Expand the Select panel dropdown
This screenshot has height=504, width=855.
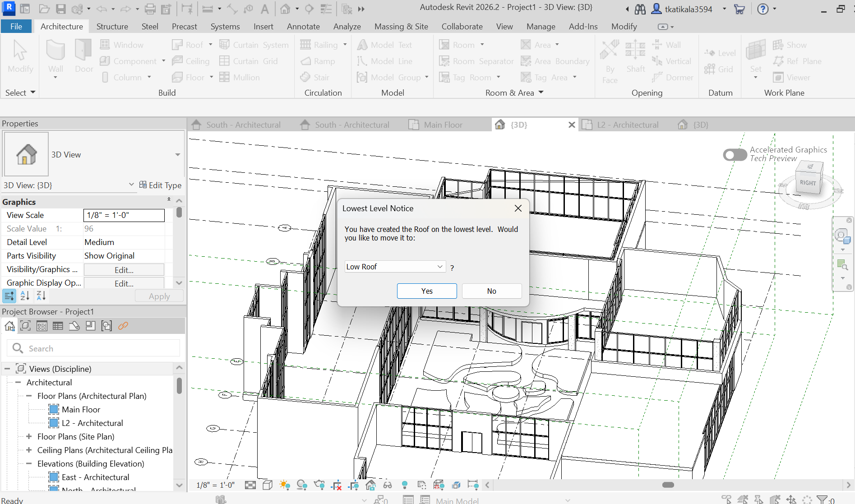[x=20, y=92]
